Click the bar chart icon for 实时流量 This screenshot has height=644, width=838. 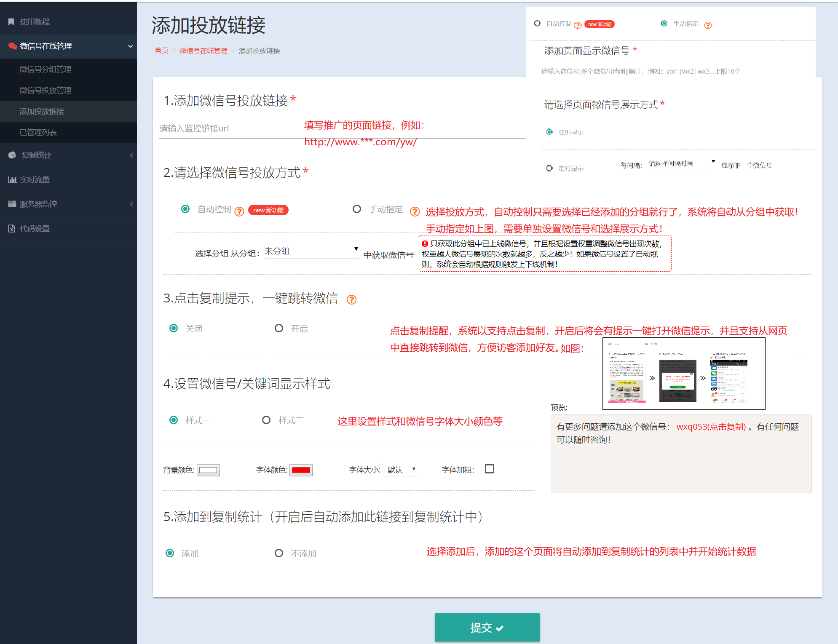coord(12,179)
